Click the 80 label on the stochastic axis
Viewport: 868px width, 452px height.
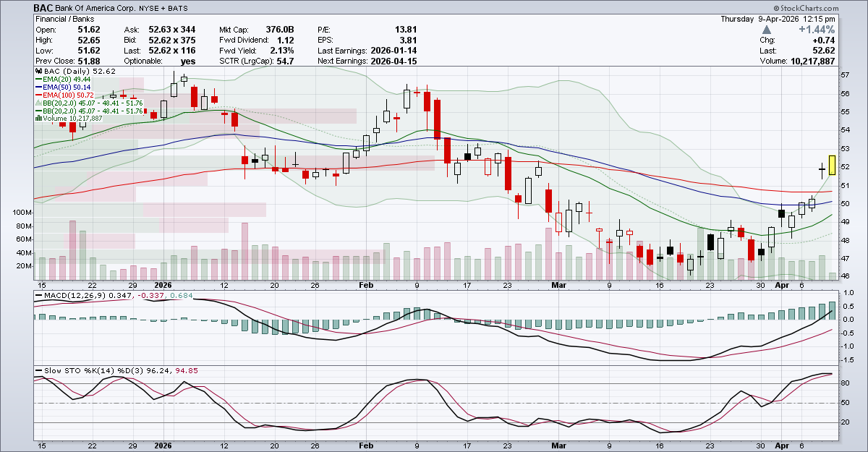[845, 383]
